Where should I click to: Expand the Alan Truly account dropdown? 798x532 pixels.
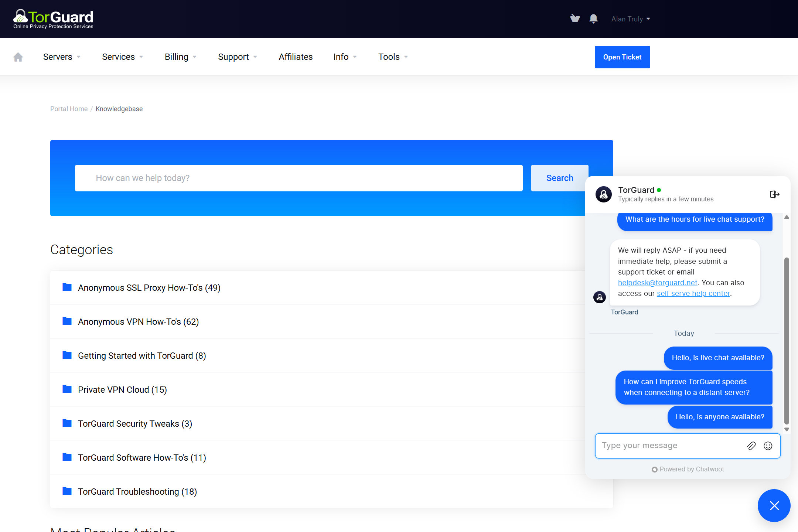click(x=631, y=18)
